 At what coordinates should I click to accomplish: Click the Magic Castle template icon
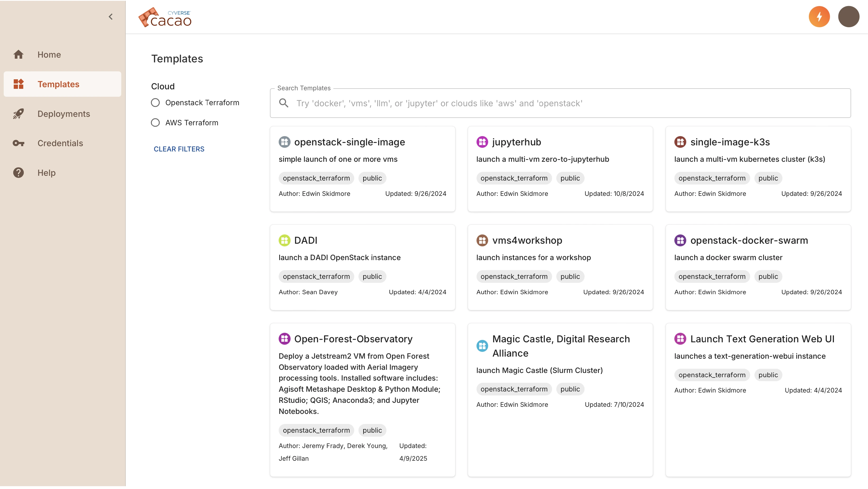point(482,346)
